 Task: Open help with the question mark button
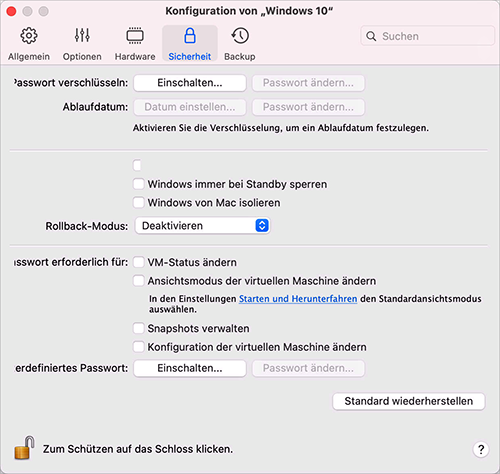pos(481,449)
